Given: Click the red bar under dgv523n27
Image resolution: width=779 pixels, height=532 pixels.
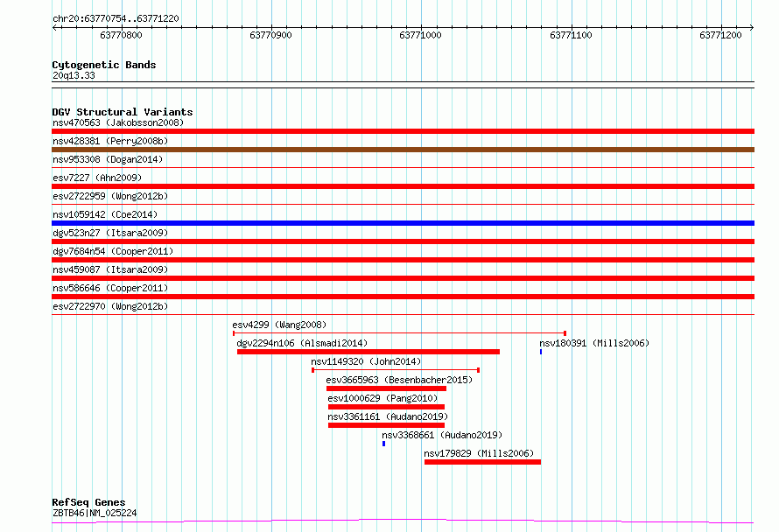Looking at the screenshot, I should pyautogui.click(x=403, y=241).
